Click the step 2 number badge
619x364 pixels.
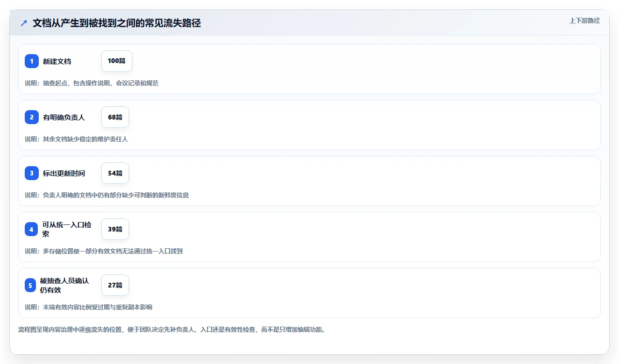click(32, 117)
